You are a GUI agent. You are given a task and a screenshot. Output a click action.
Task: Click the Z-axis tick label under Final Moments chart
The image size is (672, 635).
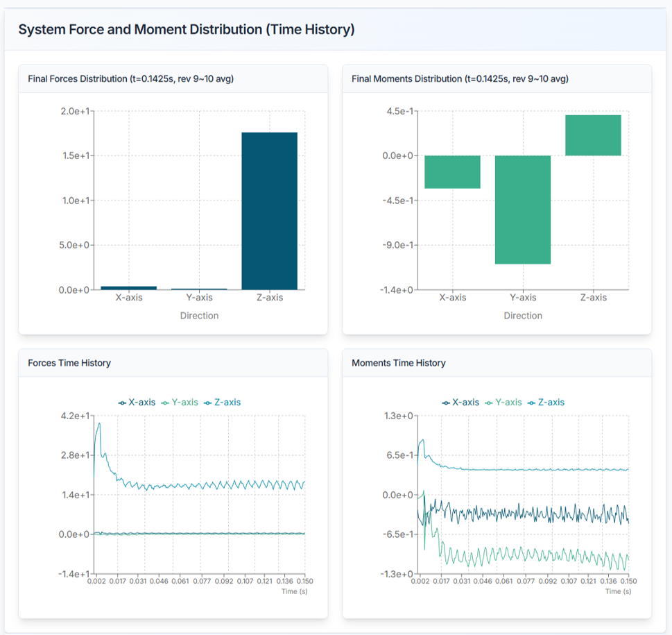pos(593,298)
